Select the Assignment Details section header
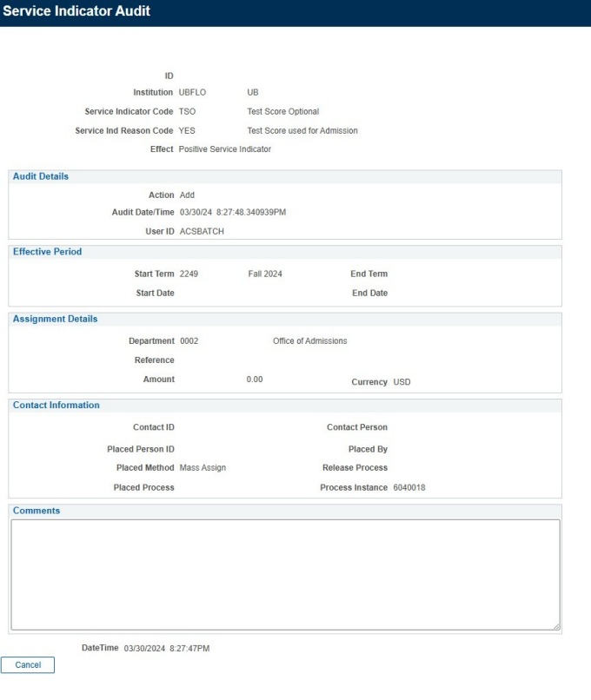The height and width of the screenshot is (700, 591). pyautogui.click(x=55, y=319)
